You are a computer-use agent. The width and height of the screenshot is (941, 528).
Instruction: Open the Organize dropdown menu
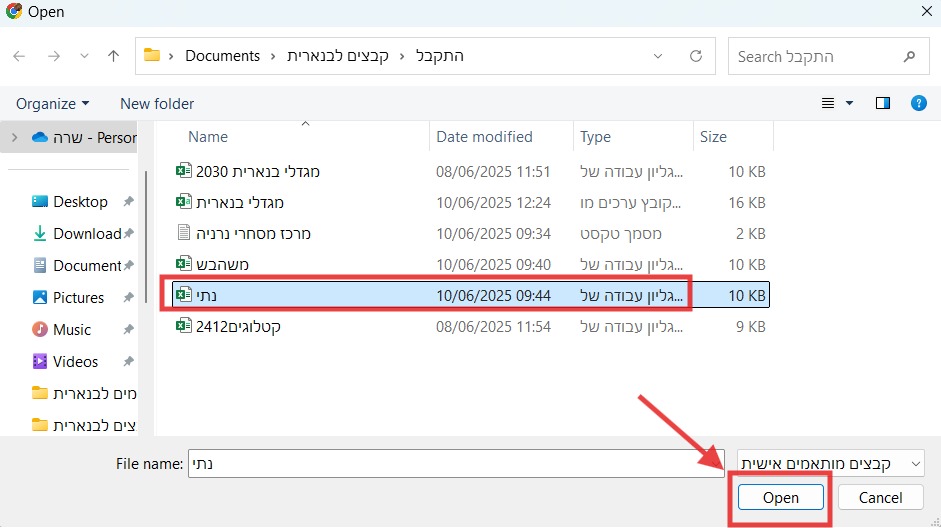pyautogui.click(x=52, y=103)
